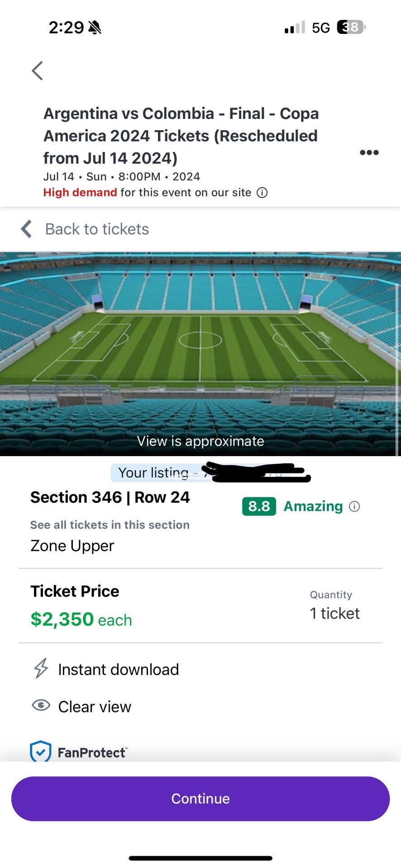Tap the $2,350 each ticket price
The width and height of the screenshot is (401, 868).
81,619
